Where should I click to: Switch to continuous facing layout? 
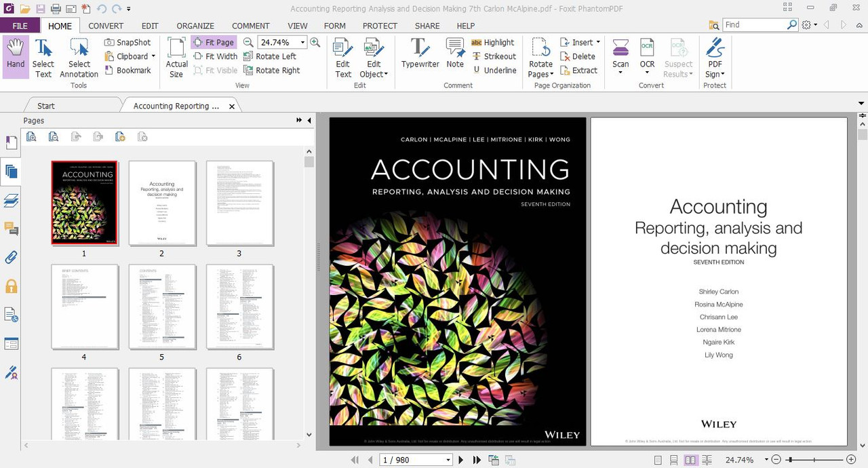[x=707, y=460]
